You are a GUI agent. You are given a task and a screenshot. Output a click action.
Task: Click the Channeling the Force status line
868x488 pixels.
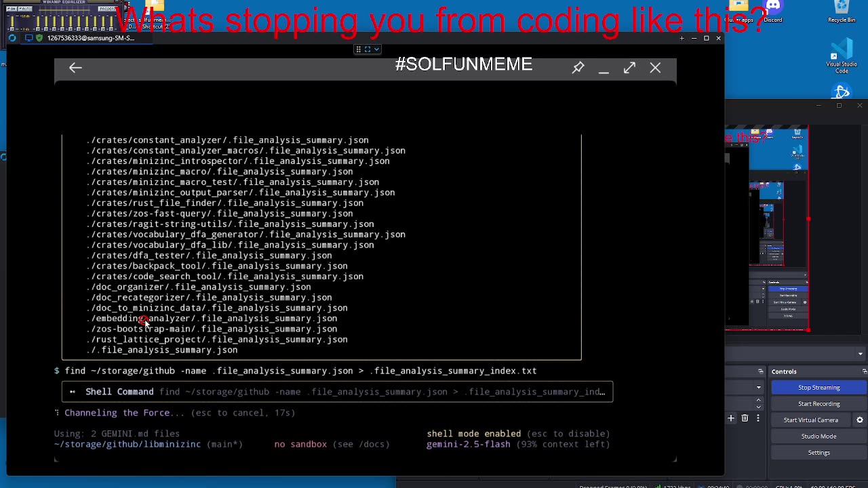[174, 413]
